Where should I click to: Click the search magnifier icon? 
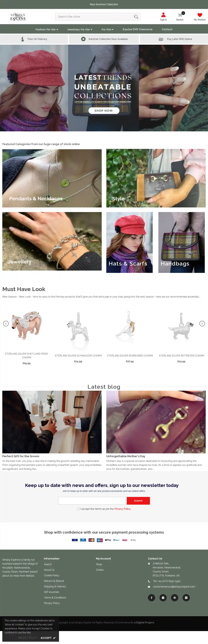click(x=136, y=17)
